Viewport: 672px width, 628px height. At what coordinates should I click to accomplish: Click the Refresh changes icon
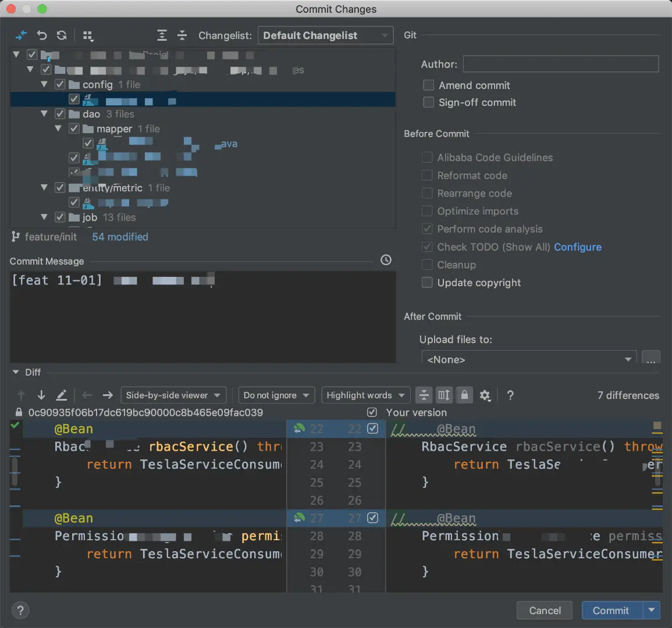coord(62,35)
